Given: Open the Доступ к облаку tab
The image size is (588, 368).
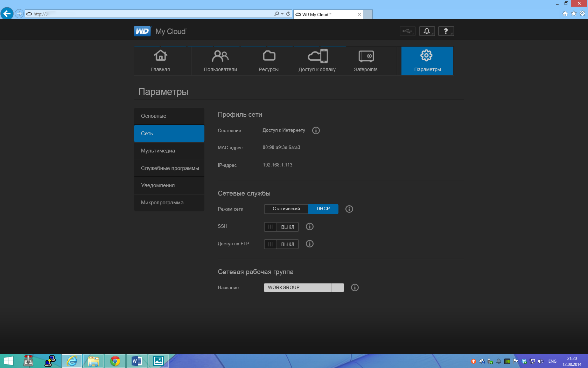Looking at the screenshot, I should (x=317, y=61).
